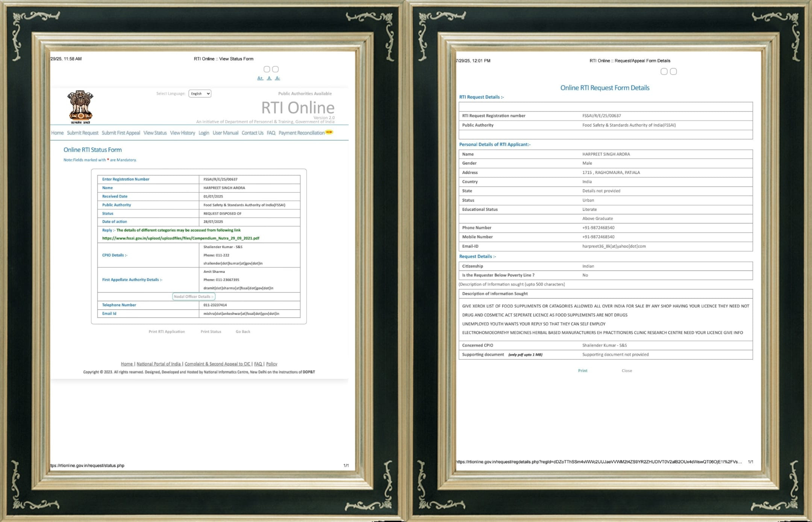
Task: Select Below Poverty Line answer 'No'
Action: coord(585,275)
